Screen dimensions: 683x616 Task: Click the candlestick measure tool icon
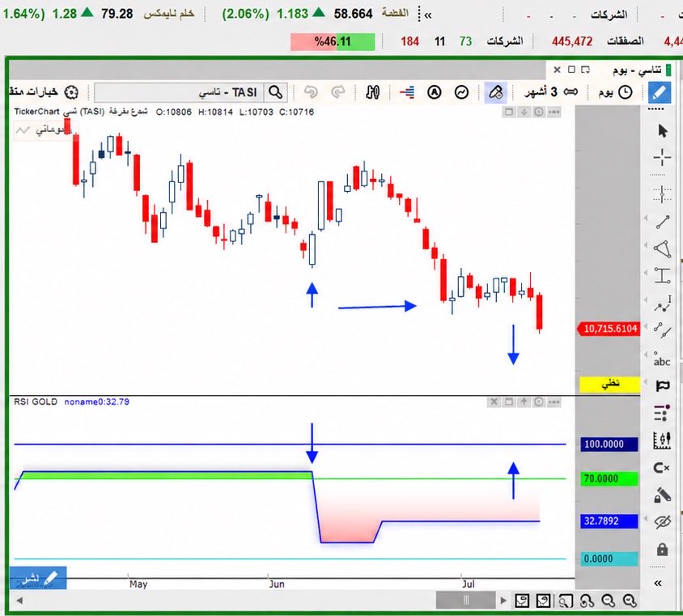coord(662,440)
